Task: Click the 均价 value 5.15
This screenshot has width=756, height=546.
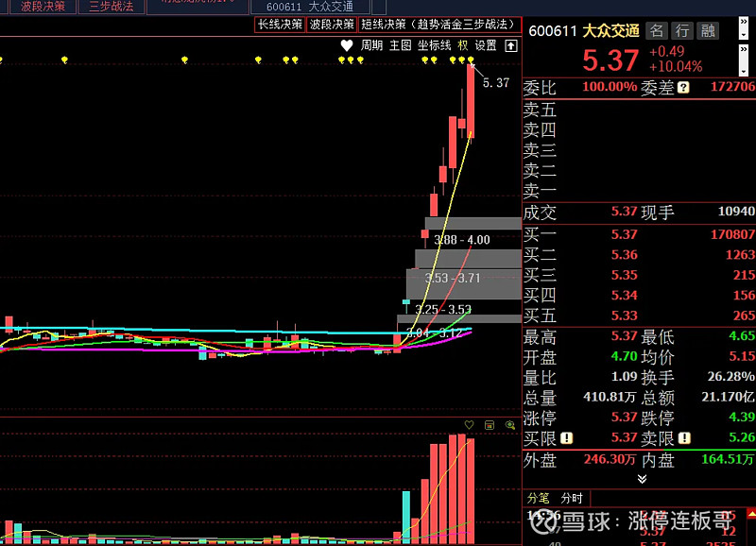Action: (x=742, y=356)
